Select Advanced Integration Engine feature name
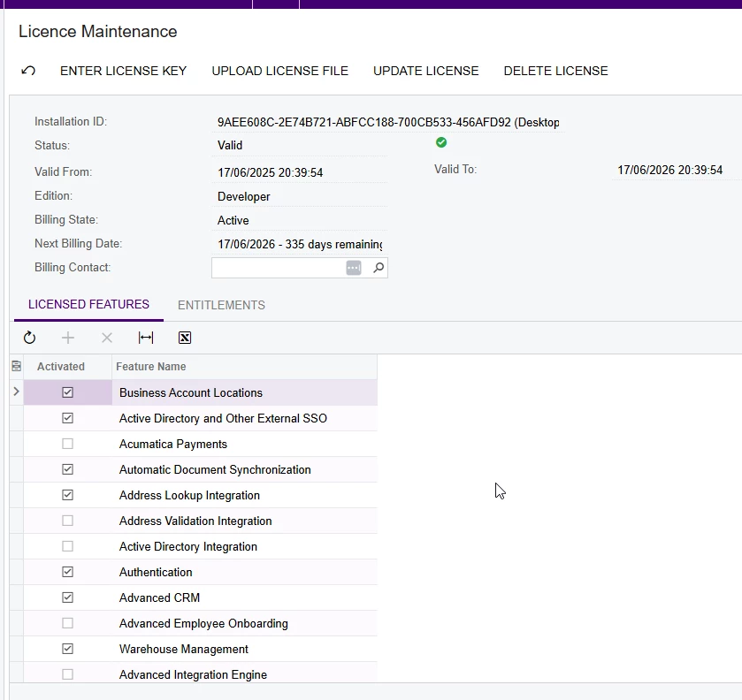742x700 pixels. [193, 674]
